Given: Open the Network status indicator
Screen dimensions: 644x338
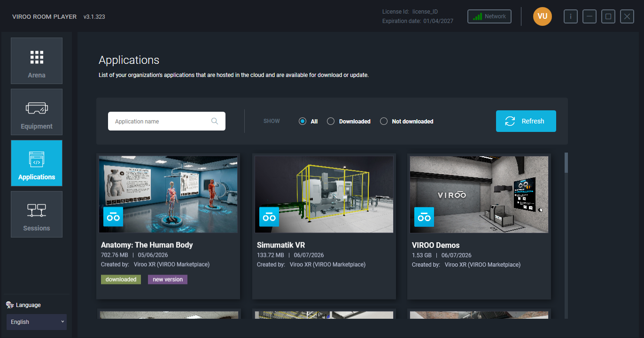Looking at the screenshot, I should pos(489,16).
